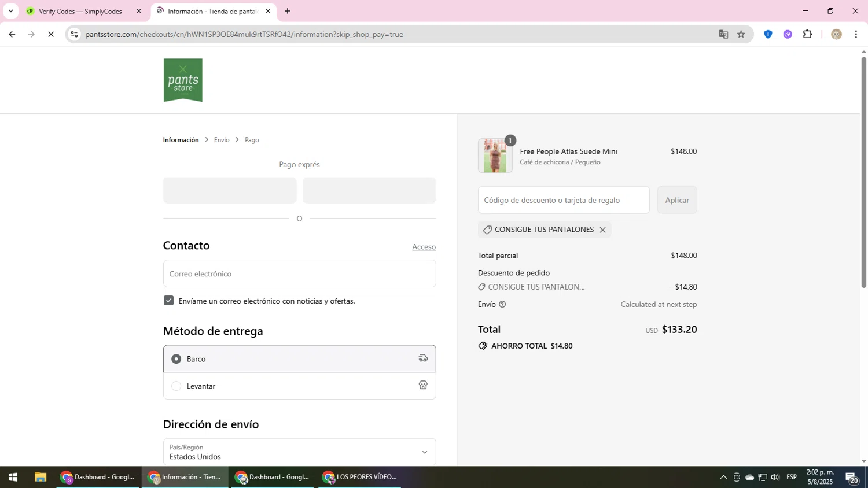Close the Información Tienda de pantalones tab
Image resolution: width=868 pixels, height=488 pixels.
coord(268,11)
